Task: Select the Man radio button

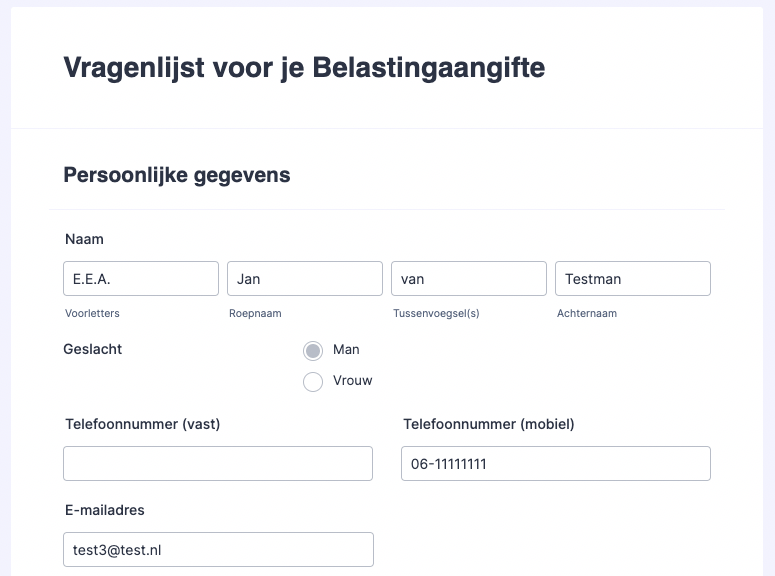Action: point(313,351)
